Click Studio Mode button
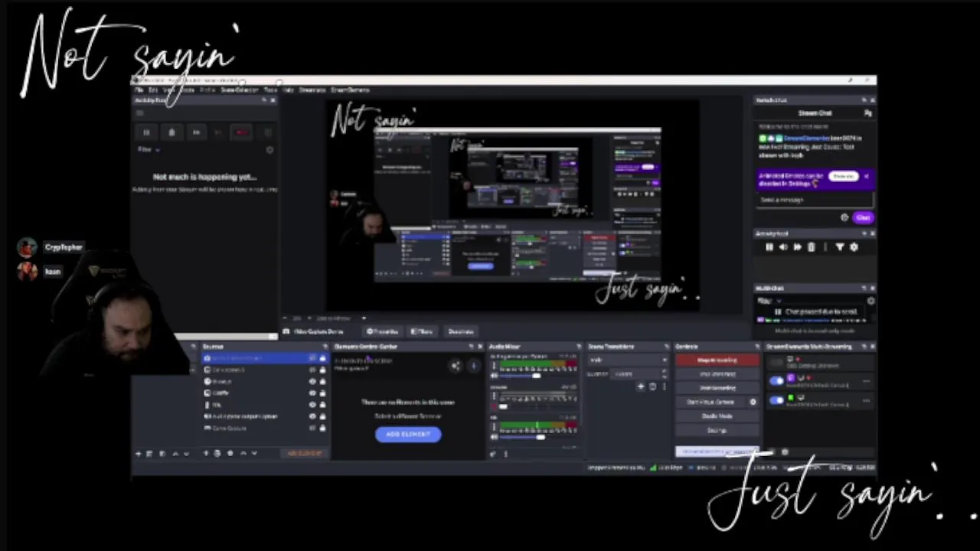 [x=717, y=416]
